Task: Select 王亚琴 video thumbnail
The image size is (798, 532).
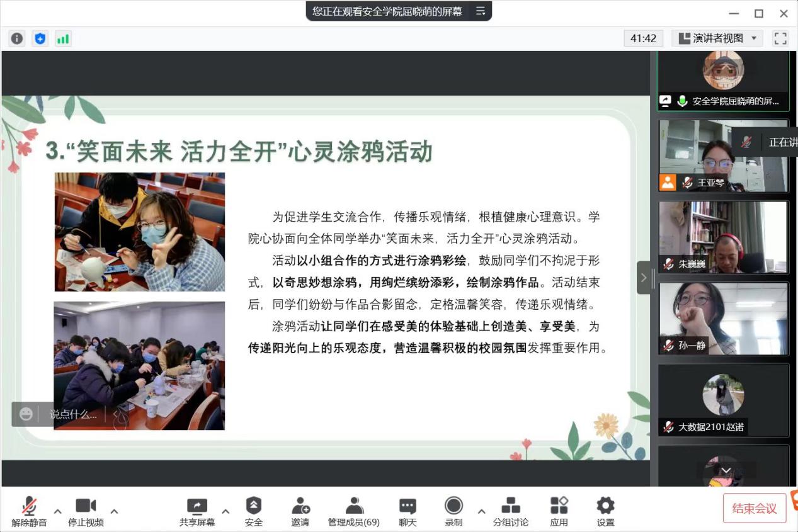Action: click(723, 156)
